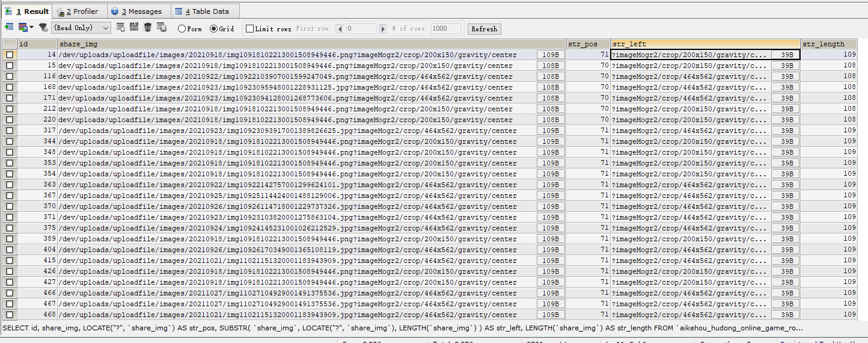Click the Refresh button
868x343 pixels.
click(484, 29)
